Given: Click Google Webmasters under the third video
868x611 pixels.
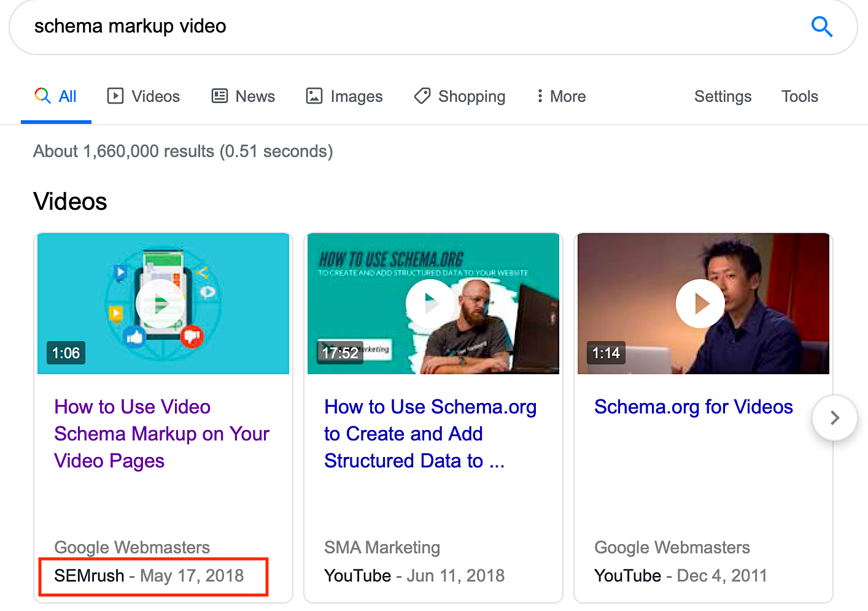Looking at the screenshot, I should 672,547.
